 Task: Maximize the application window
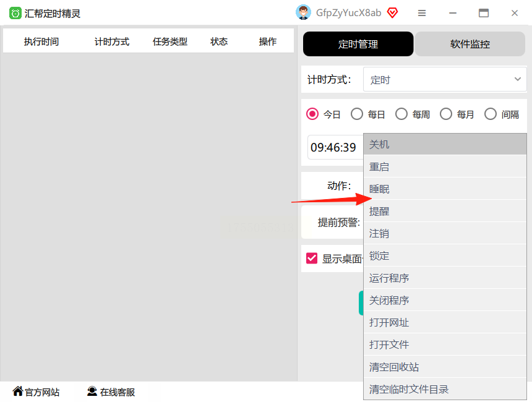click(484, 13)
